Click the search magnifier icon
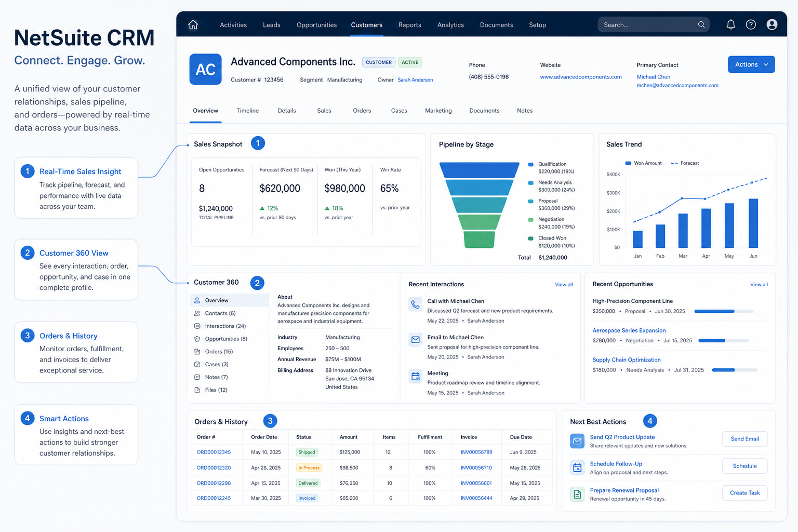798x532 pixels. coord(701,24)
